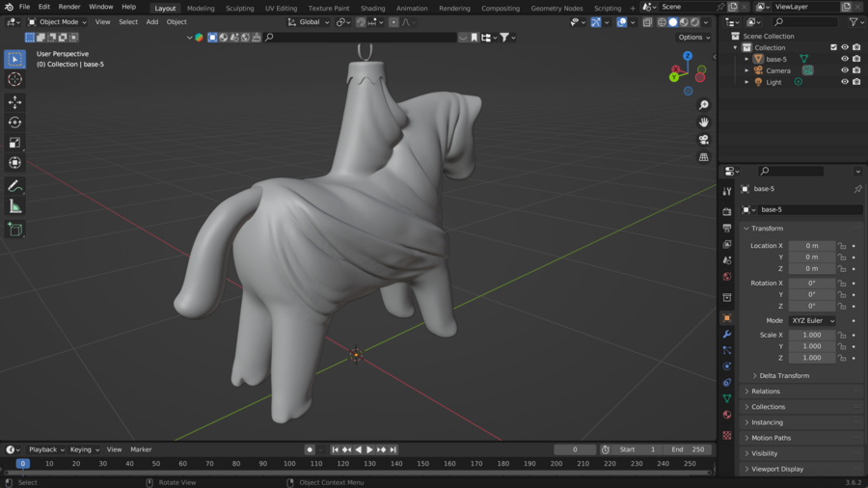Toggle Collection exclude checkbox in outliner

coord(833,47)
